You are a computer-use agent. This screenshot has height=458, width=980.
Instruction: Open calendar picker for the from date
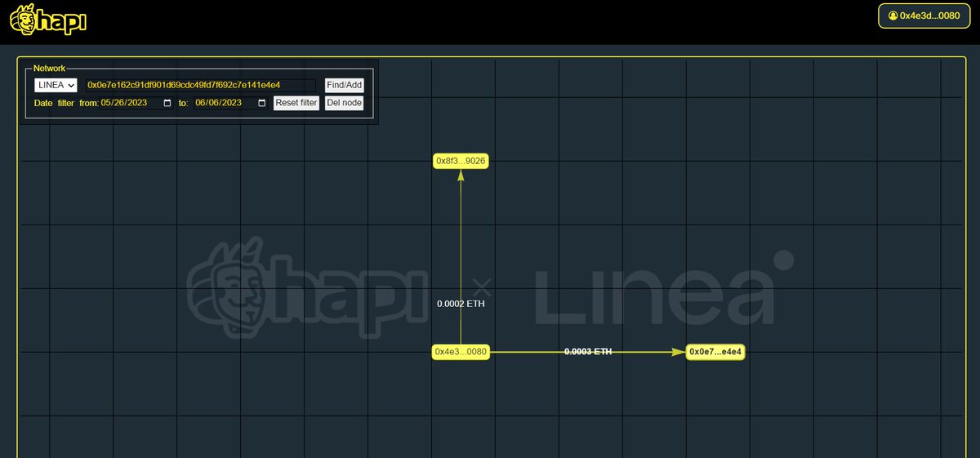pyautogui.click(x=168, y=103)
